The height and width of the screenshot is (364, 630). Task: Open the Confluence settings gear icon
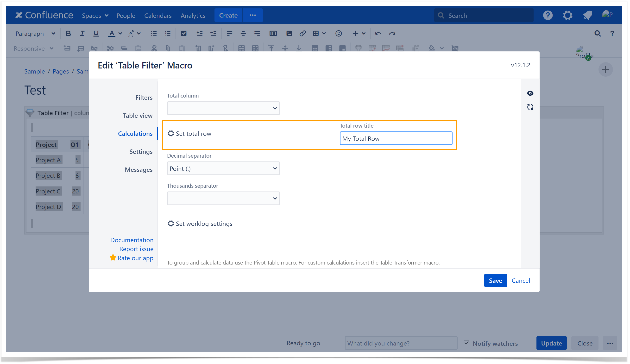[567, 15]
